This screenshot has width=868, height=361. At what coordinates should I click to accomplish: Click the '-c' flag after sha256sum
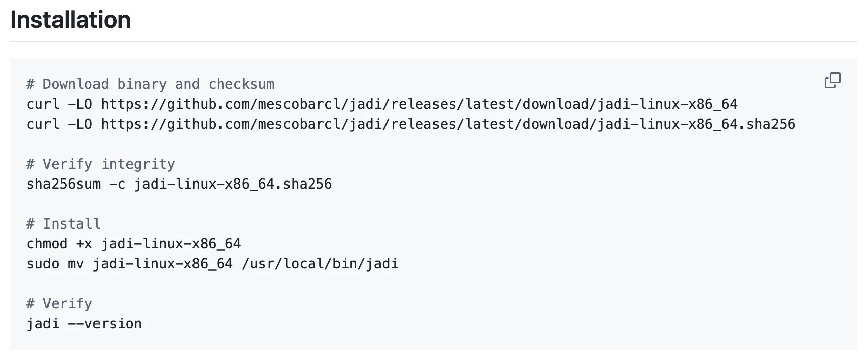117,184
